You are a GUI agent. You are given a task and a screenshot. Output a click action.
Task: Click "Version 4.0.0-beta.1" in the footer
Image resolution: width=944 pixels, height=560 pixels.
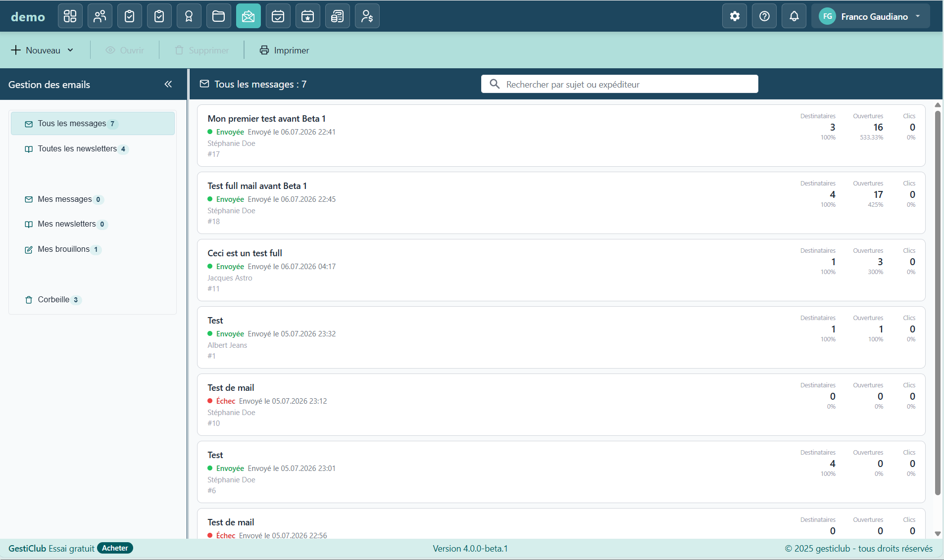(x=470, y=549)
